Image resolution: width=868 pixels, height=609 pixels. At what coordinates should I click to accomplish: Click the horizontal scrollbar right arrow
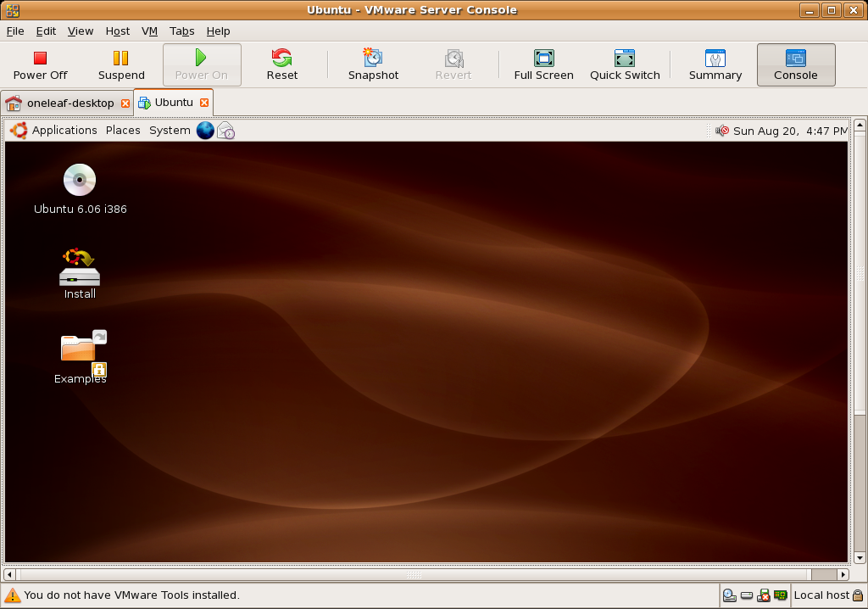click(x=843, y=574)
